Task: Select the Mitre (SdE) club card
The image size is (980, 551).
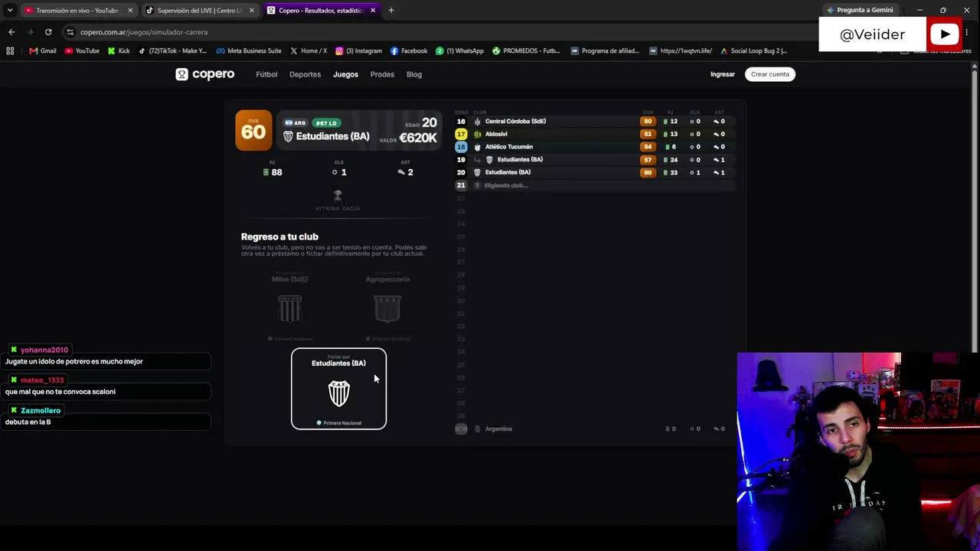Action: click(289, 305)
